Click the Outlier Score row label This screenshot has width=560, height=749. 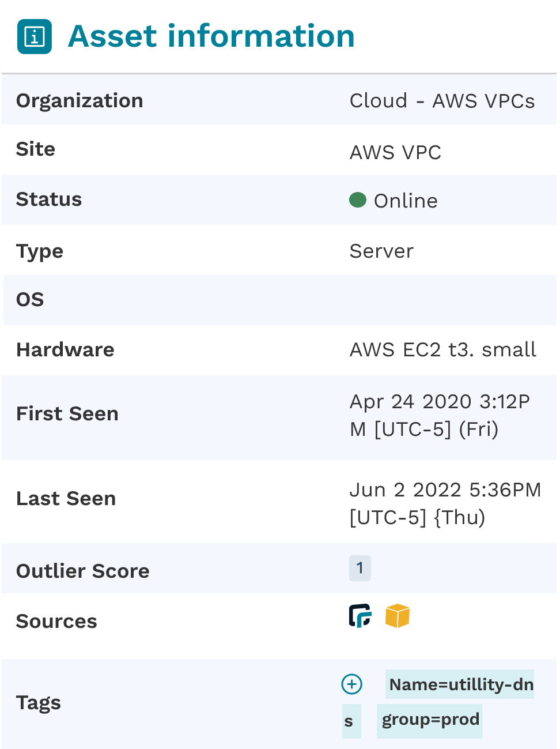point(83,571)
